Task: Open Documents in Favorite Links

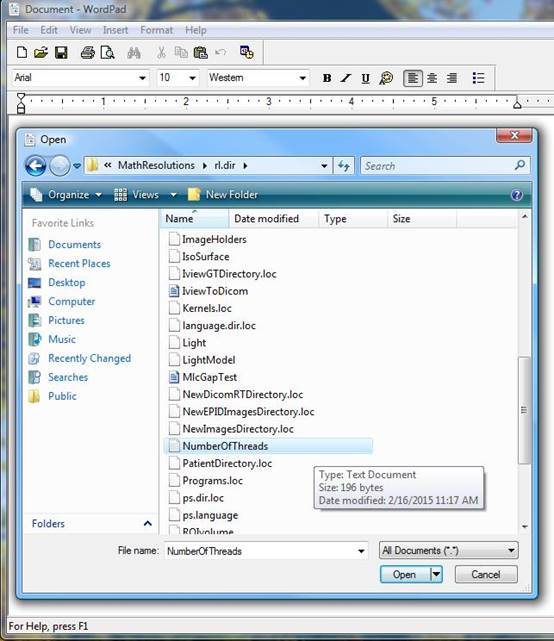Action: pos(74,244)
